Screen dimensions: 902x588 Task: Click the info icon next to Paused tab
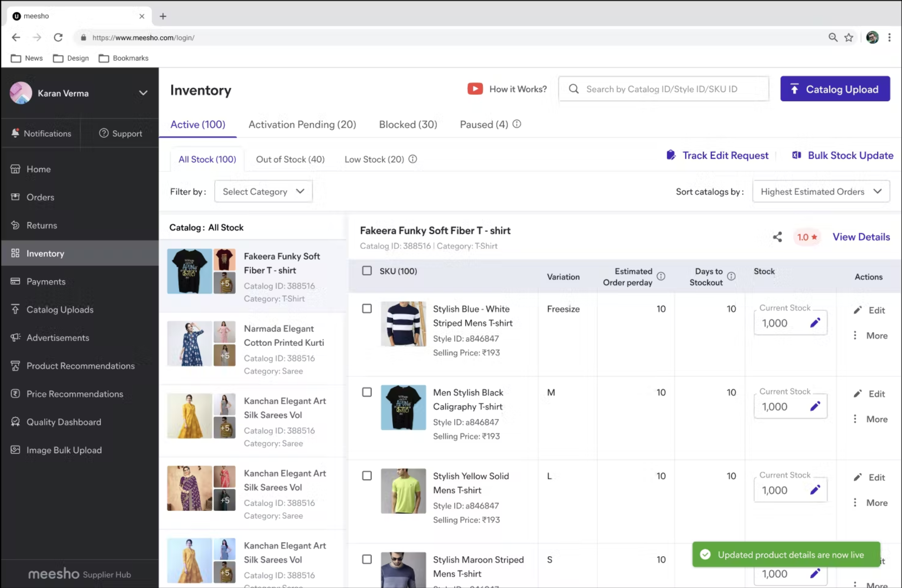click(517, 124)
